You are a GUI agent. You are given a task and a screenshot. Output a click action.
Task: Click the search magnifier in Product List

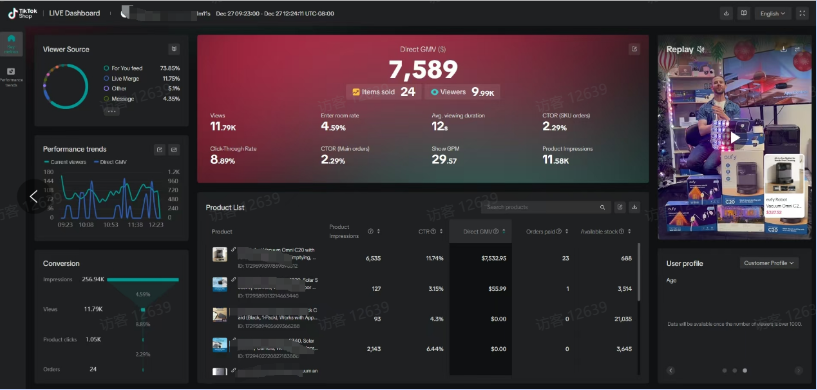pyautogui.click(x=602, y=208)
